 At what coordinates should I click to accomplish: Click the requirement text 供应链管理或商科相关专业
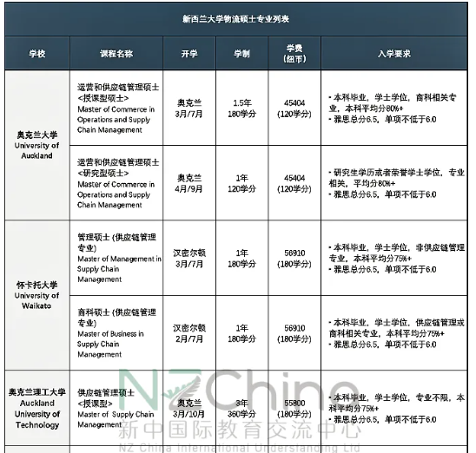[397, 328]
